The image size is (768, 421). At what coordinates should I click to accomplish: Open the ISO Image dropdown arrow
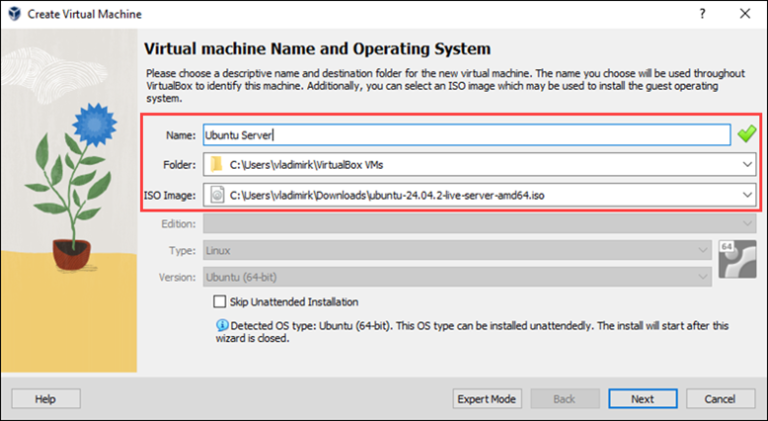(746, 195)
